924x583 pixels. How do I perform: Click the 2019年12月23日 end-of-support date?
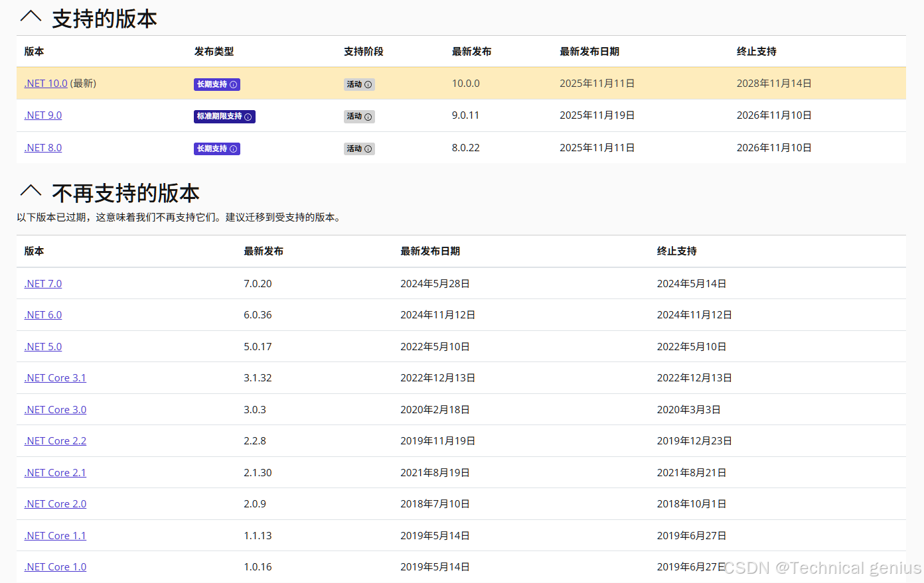[694, 441]
